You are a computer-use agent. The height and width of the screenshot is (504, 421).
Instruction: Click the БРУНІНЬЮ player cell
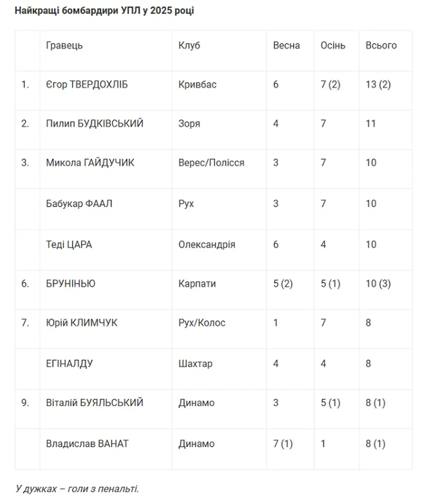[71, 284]
